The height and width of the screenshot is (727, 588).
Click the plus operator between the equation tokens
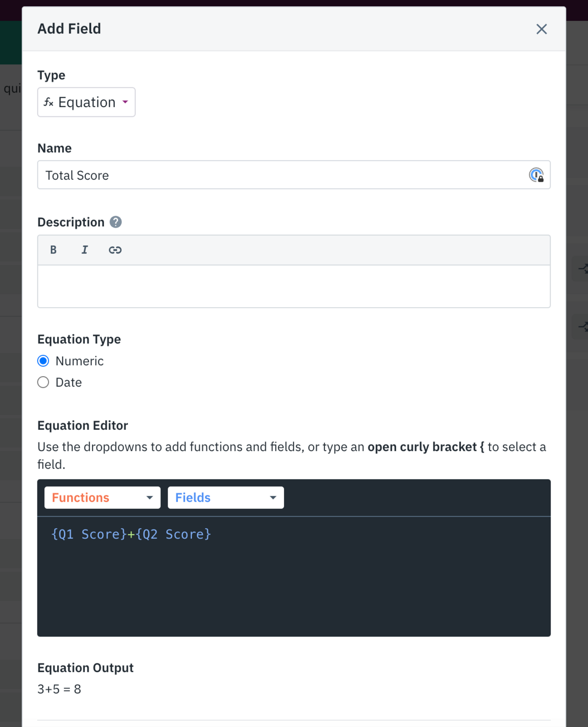130,534
